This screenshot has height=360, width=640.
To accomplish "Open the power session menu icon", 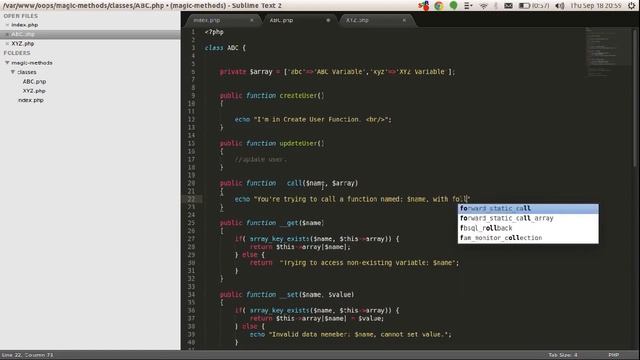I will (632, 6).
